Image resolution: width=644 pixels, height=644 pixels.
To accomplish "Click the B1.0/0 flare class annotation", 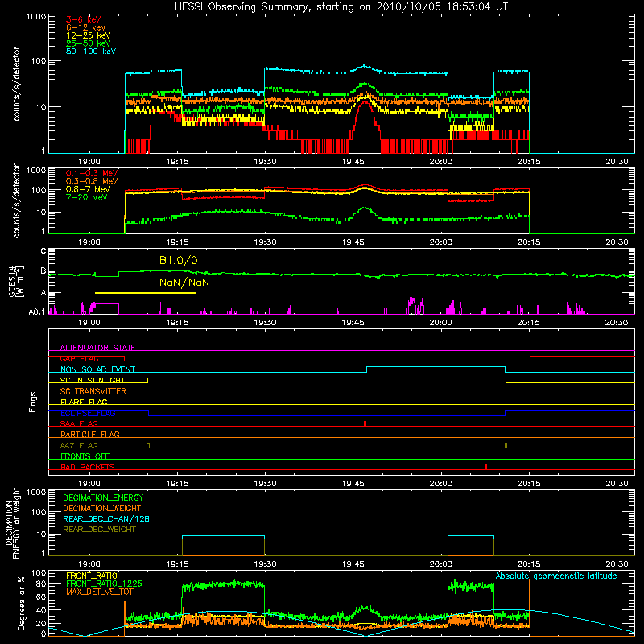I will (178, 260).
